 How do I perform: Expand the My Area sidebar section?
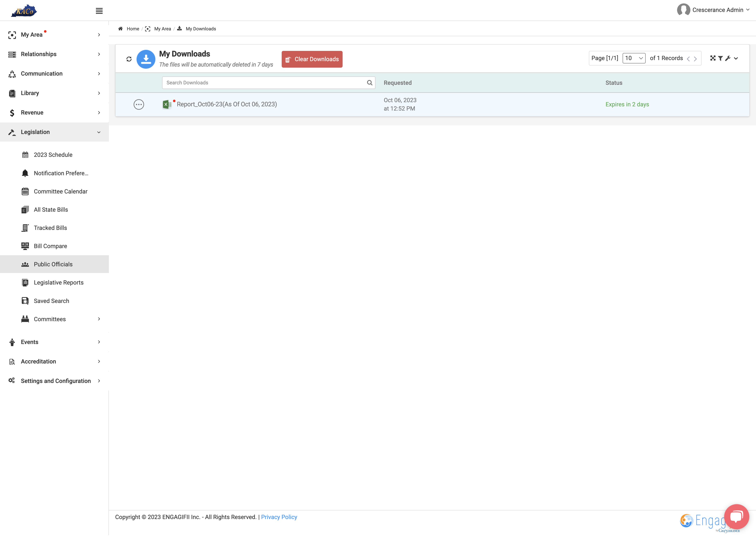[x=54, y=35]
